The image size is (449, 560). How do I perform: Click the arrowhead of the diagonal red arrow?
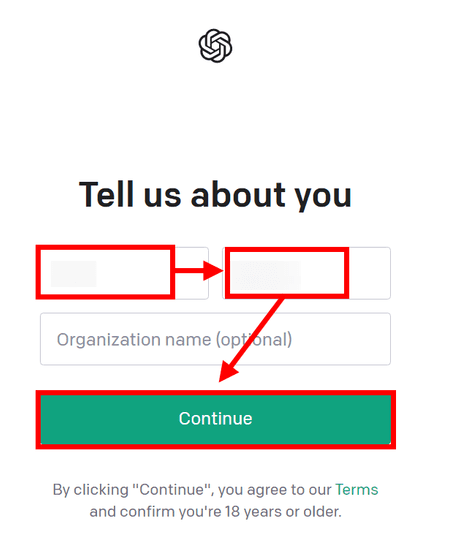tap(228, 372)
